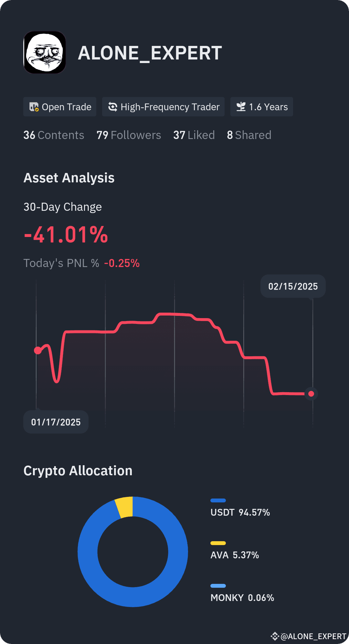Click the blue USDT legend swatch
The height and width of the screenshot is (644, 349).
point(218,500)
